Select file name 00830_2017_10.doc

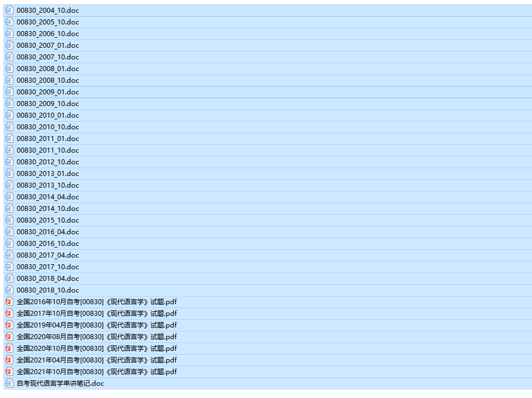[x=48, y=267]
